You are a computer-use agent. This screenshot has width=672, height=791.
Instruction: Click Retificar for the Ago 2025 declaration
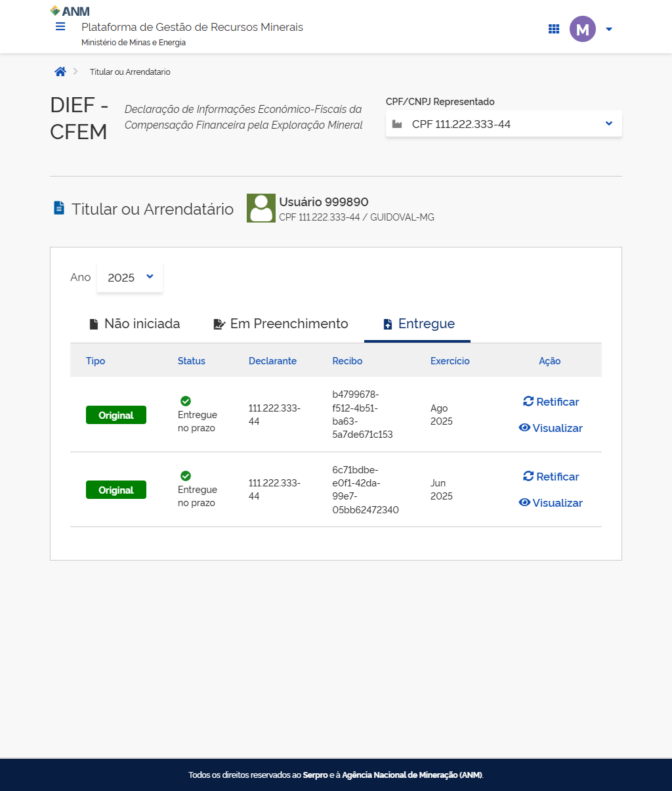(x=551, y=402)
